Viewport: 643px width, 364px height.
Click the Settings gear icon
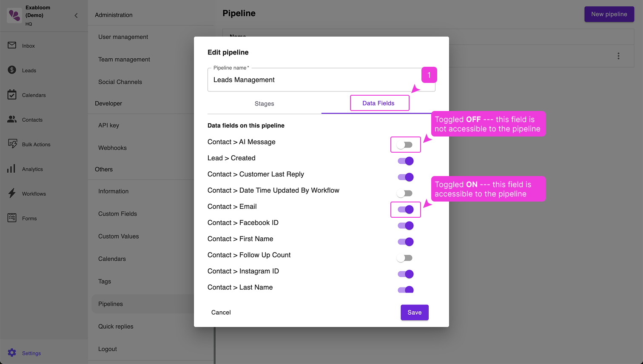(13, 353)
